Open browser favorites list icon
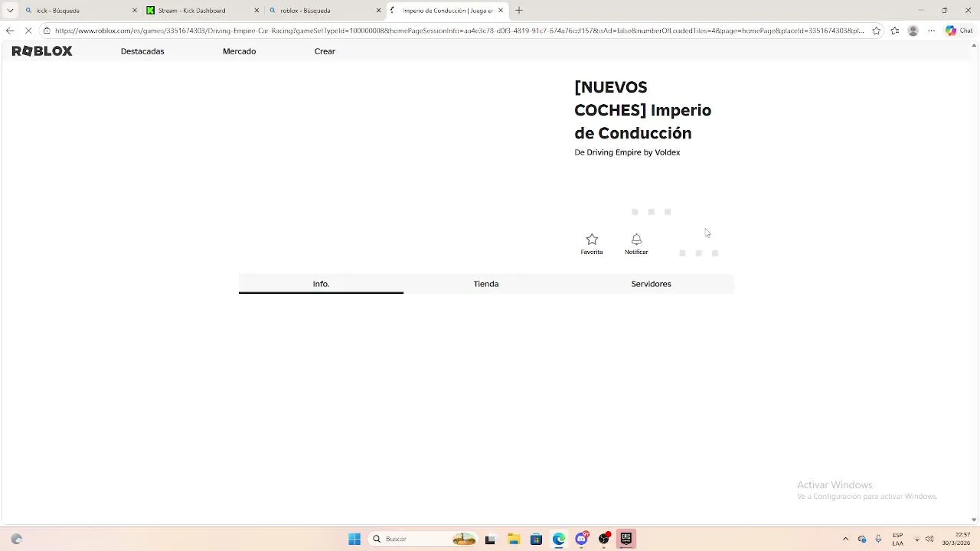This screenshot has width=980, height=551. [895, 31]
